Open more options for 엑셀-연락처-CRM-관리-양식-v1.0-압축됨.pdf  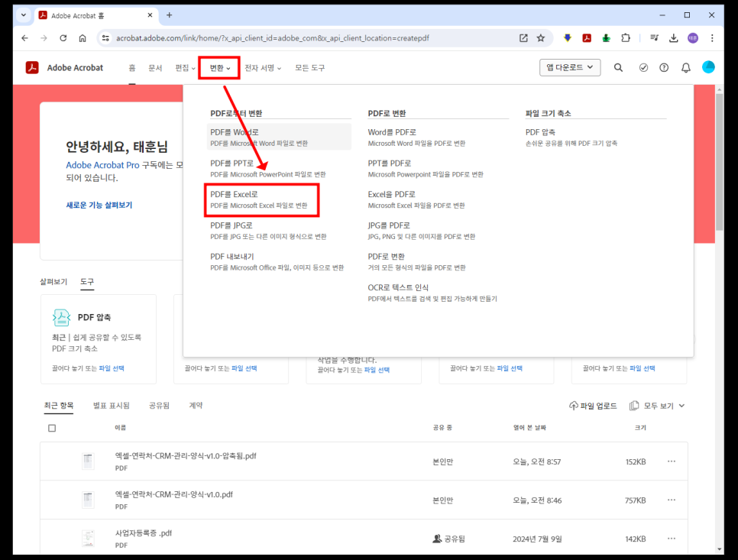(x=672, y=461)
